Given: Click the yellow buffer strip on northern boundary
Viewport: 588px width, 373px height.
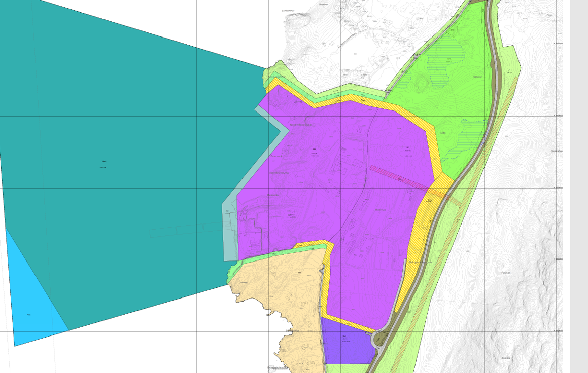Looking at the screenshot, I should (x=355, y=100).
